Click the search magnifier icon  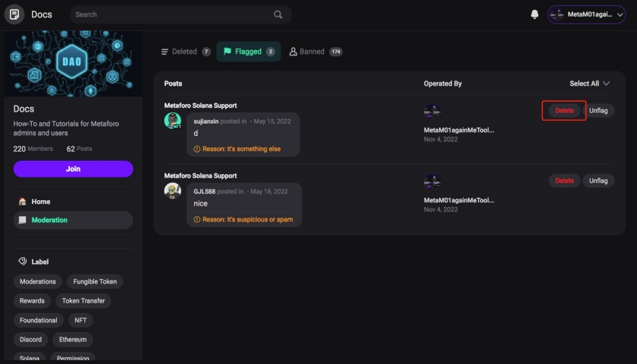pyautogui.click(x=278, y=14)
